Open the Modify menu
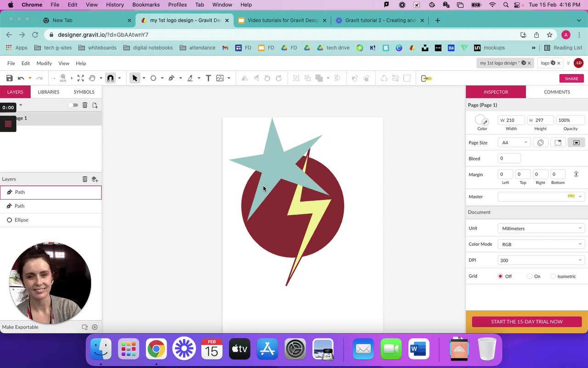588x368 pixels. 44,63
